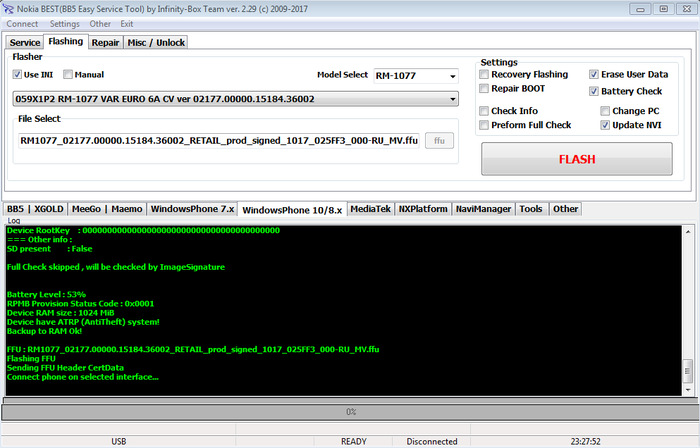Open the Tools tab

[x=531, y=209]
